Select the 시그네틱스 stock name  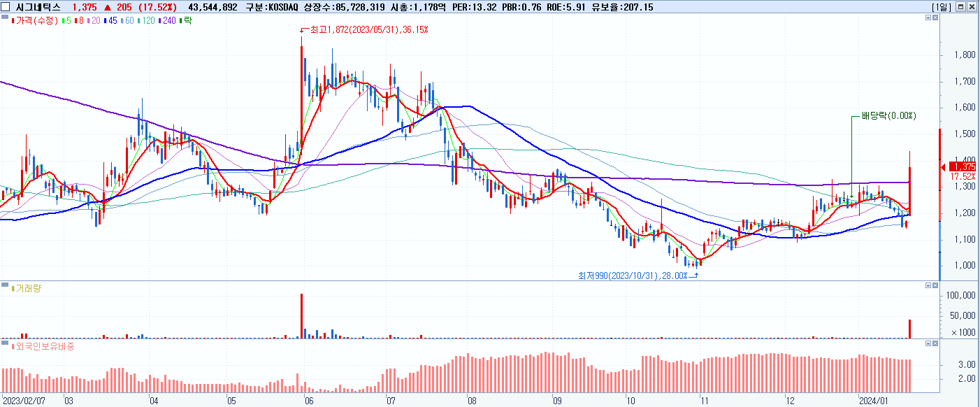tap(38, 7)
